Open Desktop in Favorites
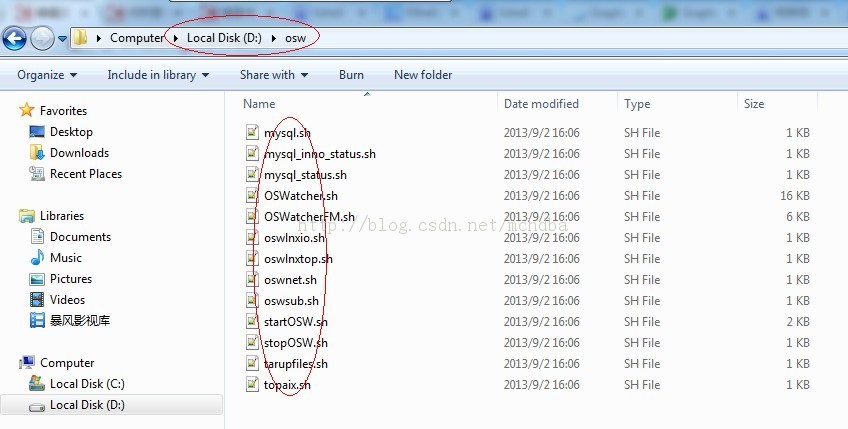The image size is (848, 429). 71,131
